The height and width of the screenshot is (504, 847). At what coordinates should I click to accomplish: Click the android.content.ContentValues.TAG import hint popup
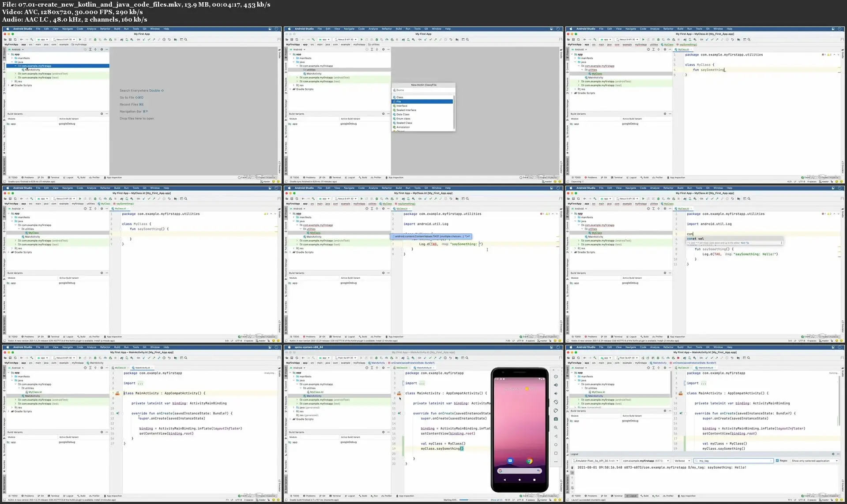(432, 236)
